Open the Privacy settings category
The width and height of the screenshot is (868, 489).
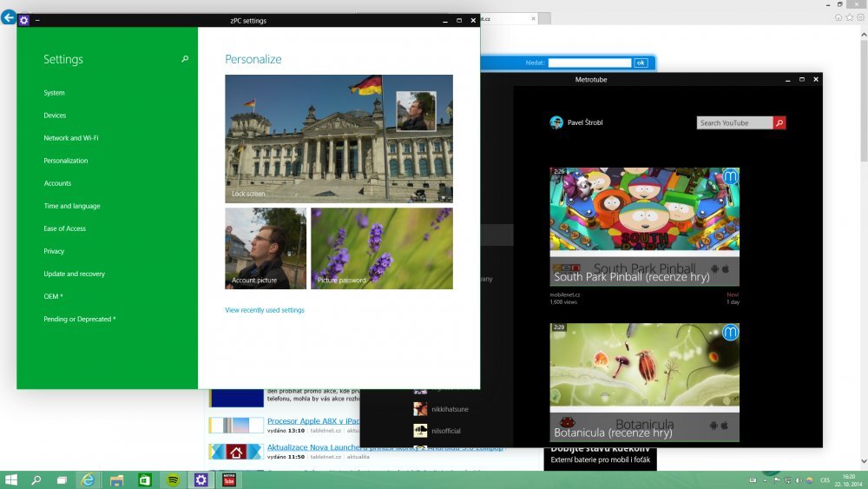pyautogui.click(x=54, y=251)
